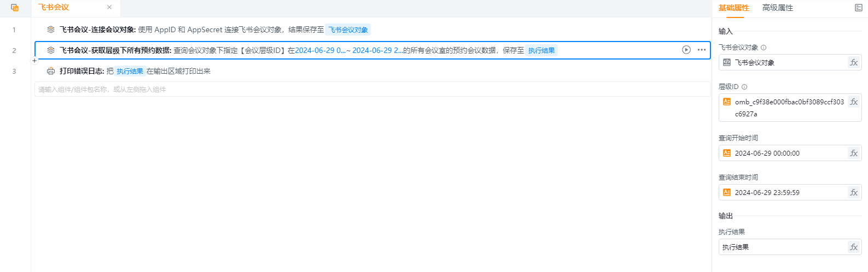This screenshot has width=868, height=272.
Task: Click the info icon next to 层级ID
Action: click(x=744, y=87)
